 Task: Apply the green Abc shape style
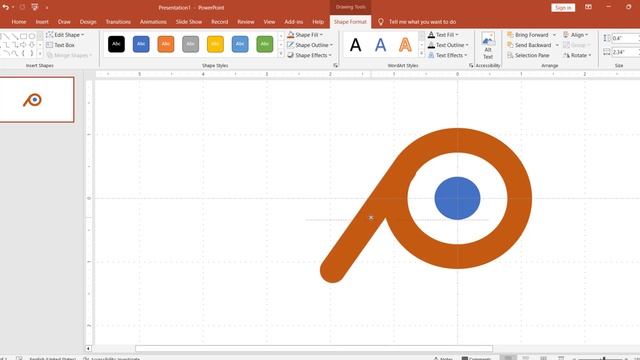coord(264,44)
